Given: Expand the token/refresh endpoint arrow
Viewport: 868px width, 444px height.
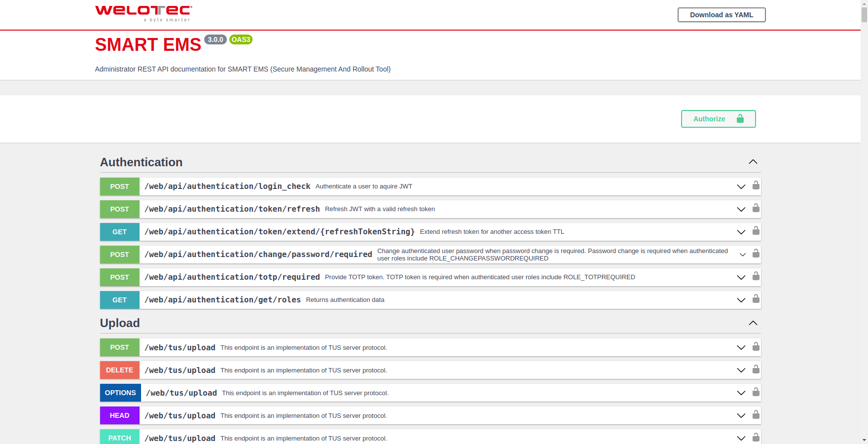Looking at the screenshot, I should coord(741,209).
